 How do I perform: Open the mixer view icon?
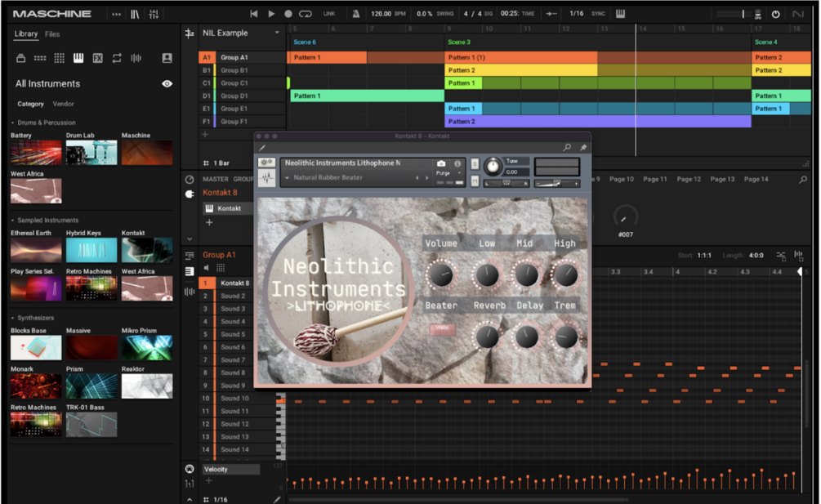[x=154, y=14]
